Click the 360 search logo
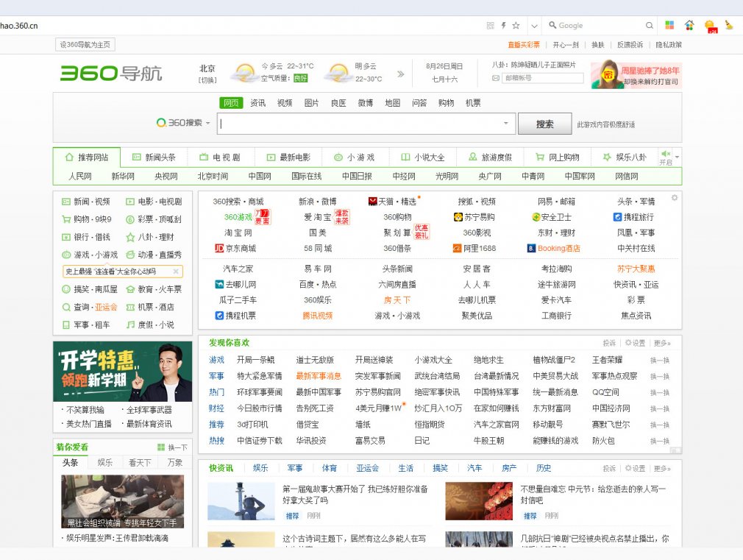Image resolution: width=743 pixels, height=560 pixels. click(179, 123)
